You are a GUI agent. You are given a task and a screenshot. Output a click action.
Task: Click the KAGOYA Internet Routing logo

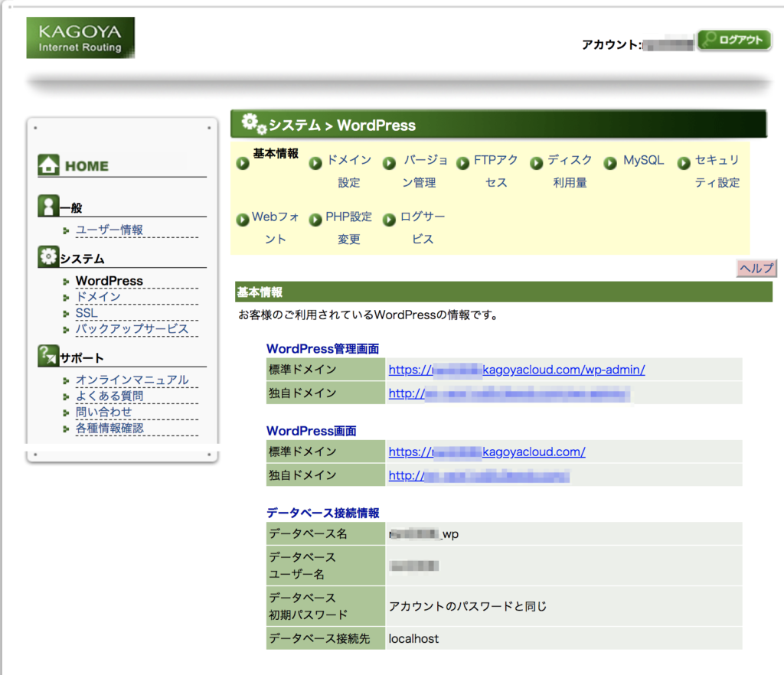coord(80,38)
